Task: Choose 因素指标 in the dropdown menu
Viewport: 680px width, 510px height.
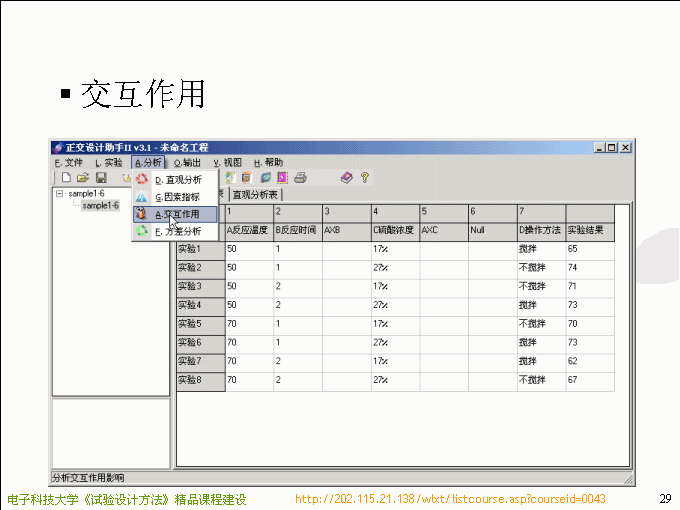Action: pyautogui.click(x=182, y=197)
